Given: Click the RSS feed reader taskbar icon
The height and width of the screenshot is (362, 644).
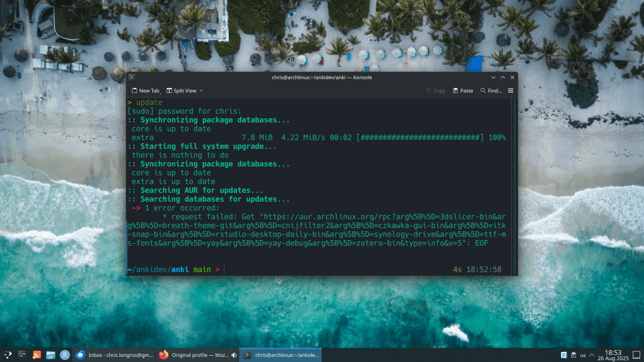Looking at the screenshot, I should point(36,355).
